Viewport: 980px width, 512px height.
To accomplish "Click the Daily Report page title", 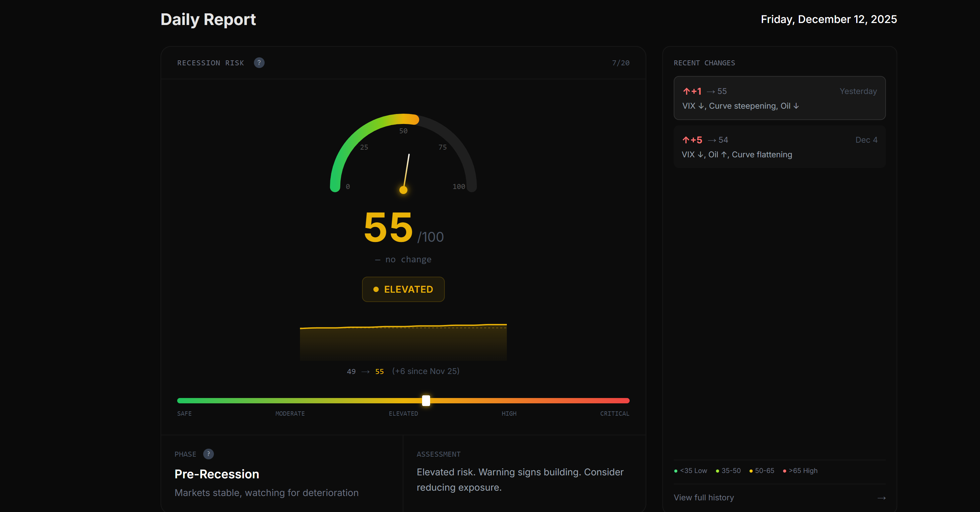I will coord(208,19).
